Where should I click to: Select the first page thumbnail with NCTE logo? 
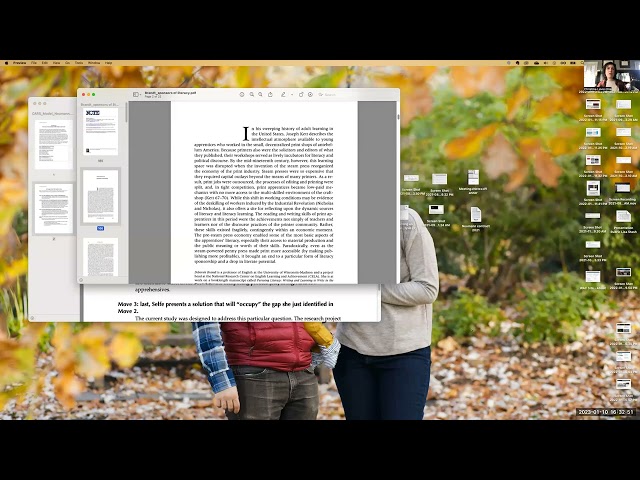(100, 131)
